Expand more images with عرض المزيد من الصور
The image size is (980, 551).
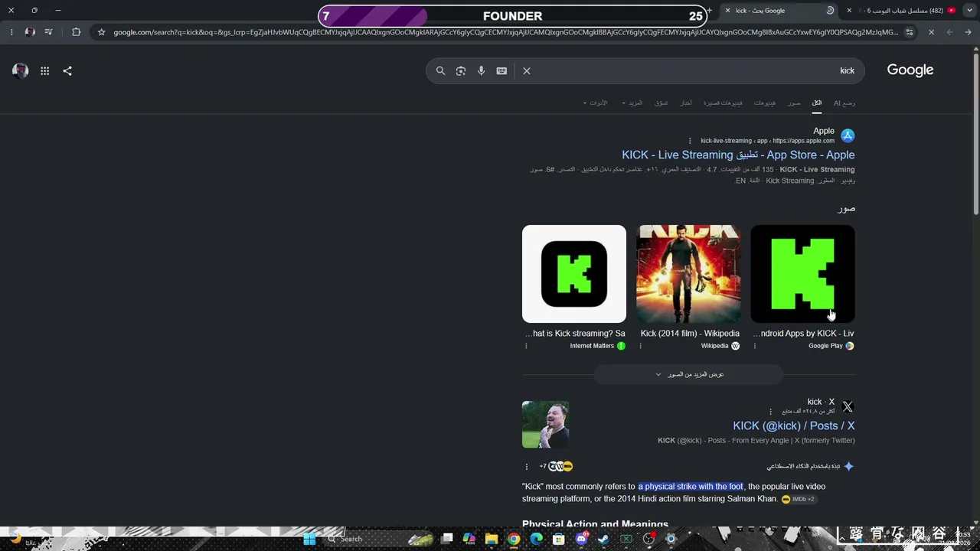[689, 374]
